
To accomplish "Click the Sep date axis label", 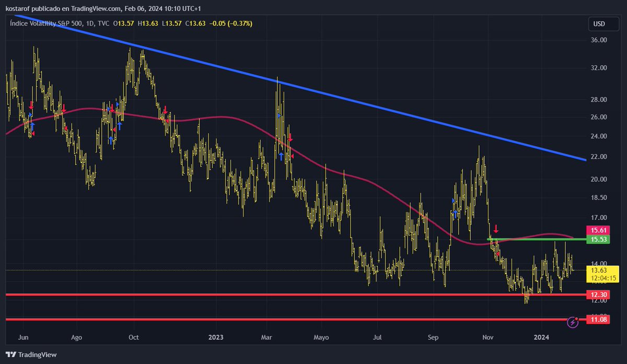I will click(x=432, y=337).
